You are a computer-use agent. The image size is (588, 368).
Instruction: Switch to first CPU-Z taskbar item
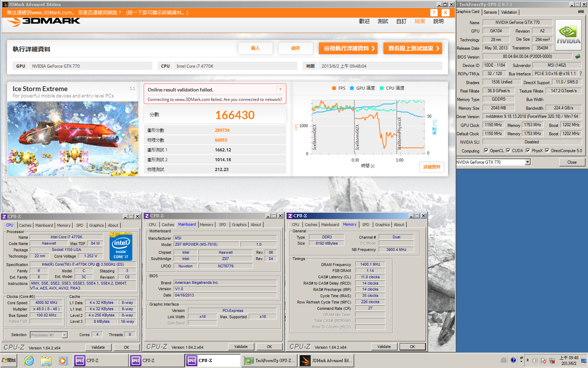[x=101, y=360]
